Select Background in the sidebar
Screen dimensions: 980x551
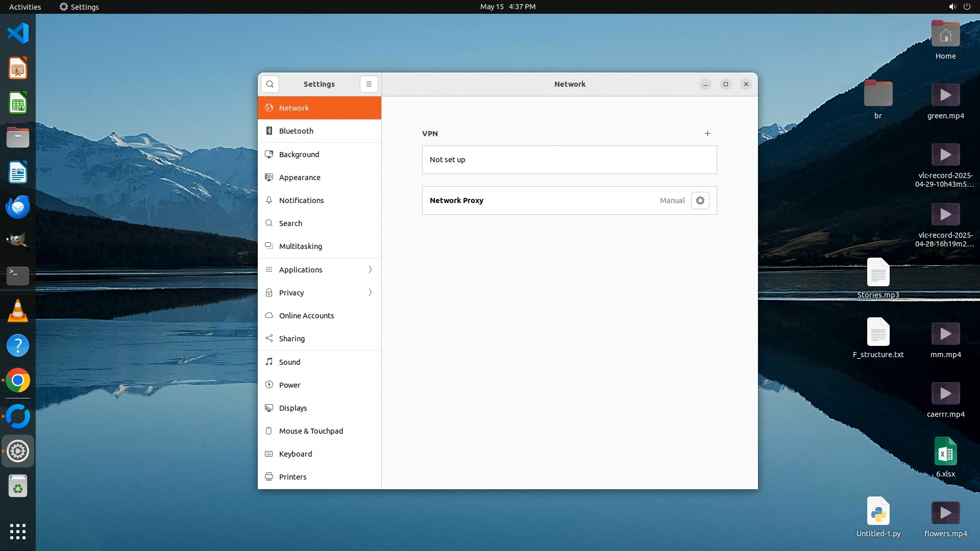[299, 155]
